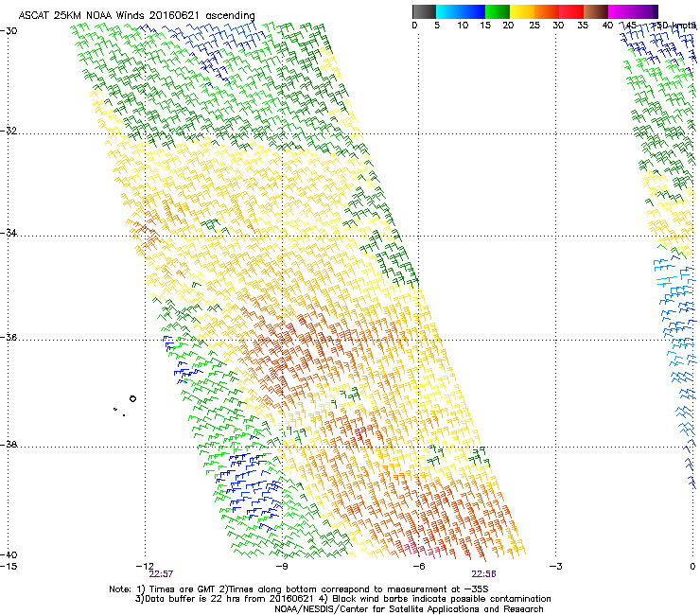
Task: Click the '>50 knots' legend label
Action: 674,26
